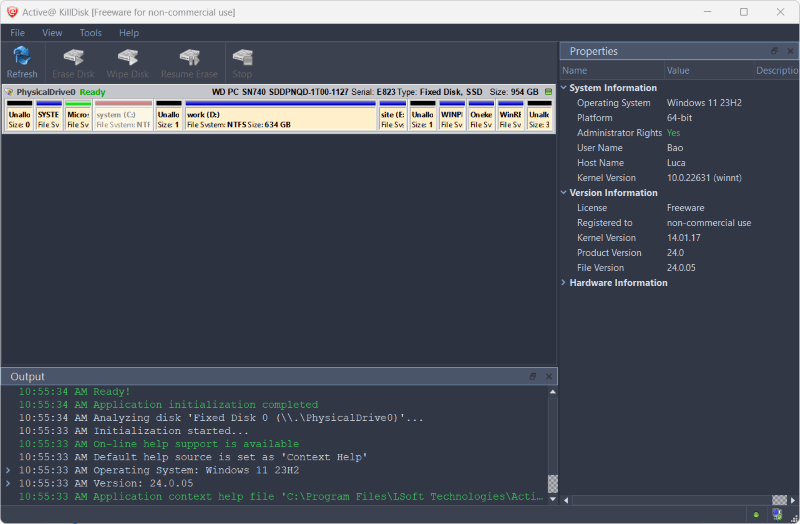Image resolution: width=800 pixels, height=524 pixels.
Task: Open the Help menu
Action: (x=129, y=33)
